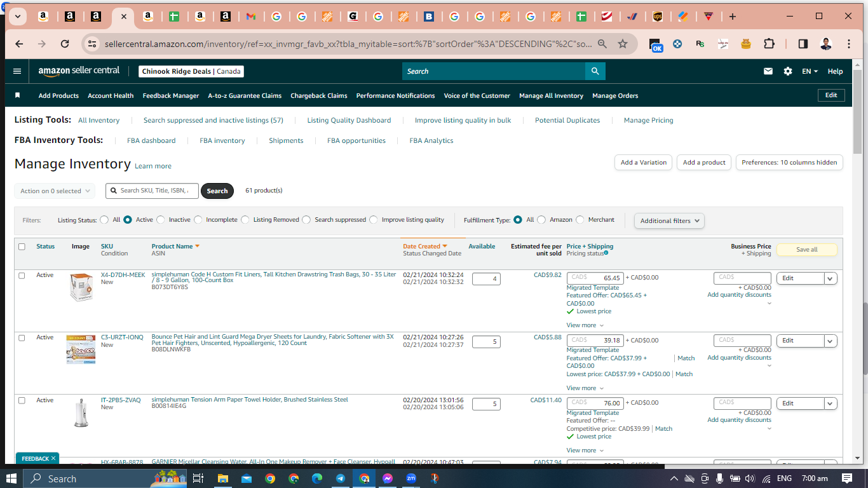868x488 pixels.
Task: Open the Add Products menu item
Action: 58,95
